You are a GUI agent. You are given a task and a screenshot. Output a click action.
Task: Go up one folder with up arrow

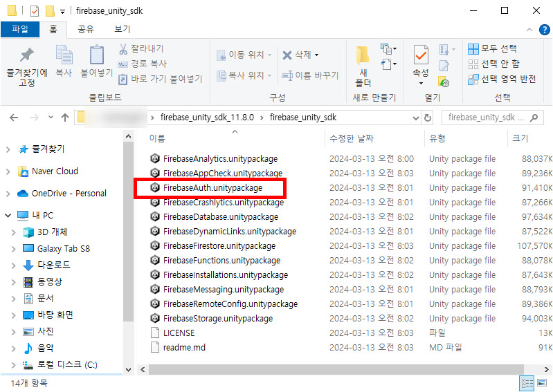click(x=65, y=118)
